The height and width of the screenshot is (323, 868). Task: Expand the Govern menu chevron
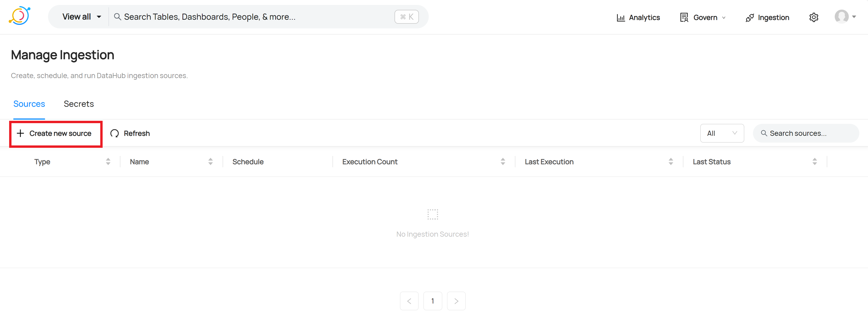point(724,18)
